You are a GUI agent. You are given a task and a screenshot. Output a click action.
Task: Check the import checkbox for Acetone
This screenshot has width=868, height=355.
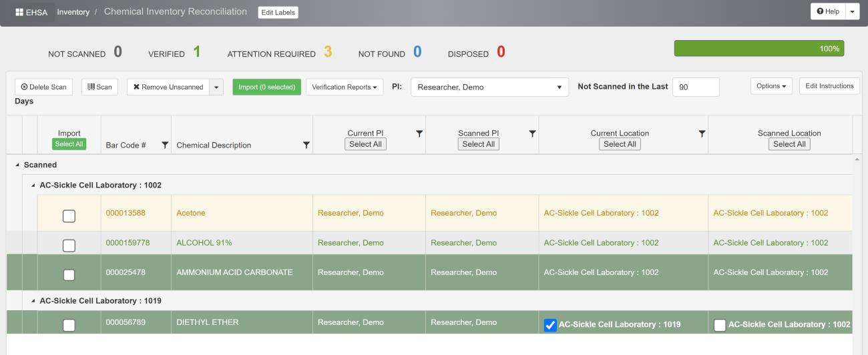click(69, 216)
